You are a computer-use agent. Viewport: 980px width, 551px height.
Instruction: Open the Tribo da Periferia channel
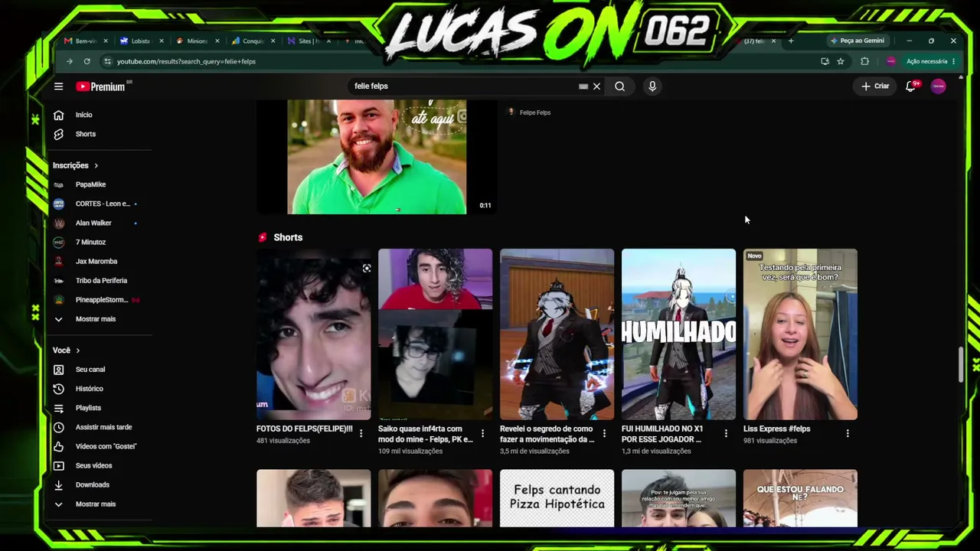[102, 280]
